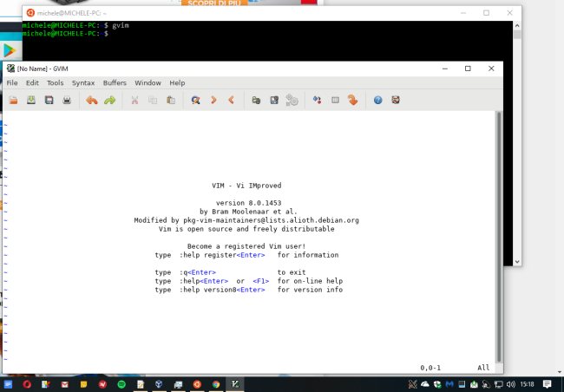Click 'VIM - Vi IMproved' heading text
This screenshot has width=564, height=392.
pyautogui.click(x=246, y=186)
